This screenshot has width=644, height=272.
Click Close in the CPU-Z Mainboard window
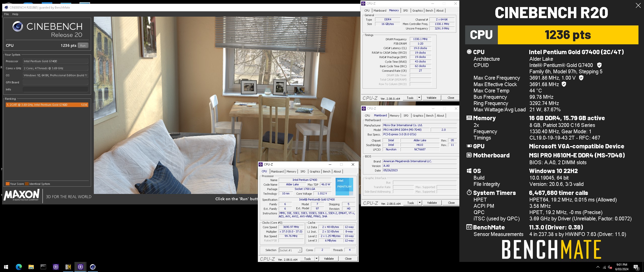pos(451,203)
